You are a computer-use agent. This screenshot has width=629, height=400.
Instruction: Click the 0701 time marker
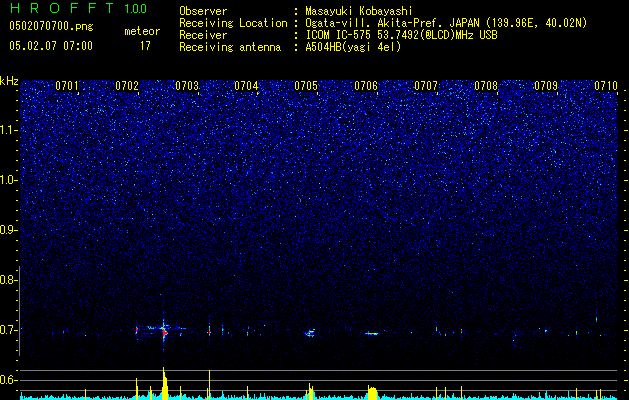pos(67,86)
